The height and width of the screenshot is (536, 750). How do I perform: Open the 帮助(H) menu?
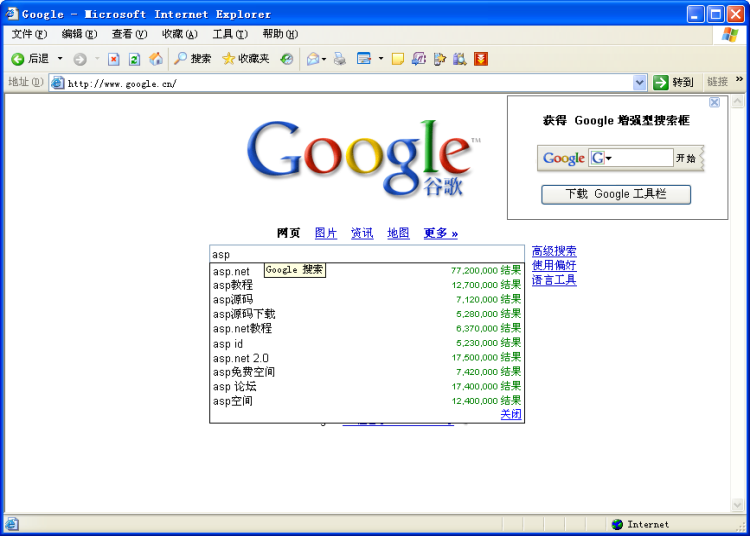[x=280, y=34]
